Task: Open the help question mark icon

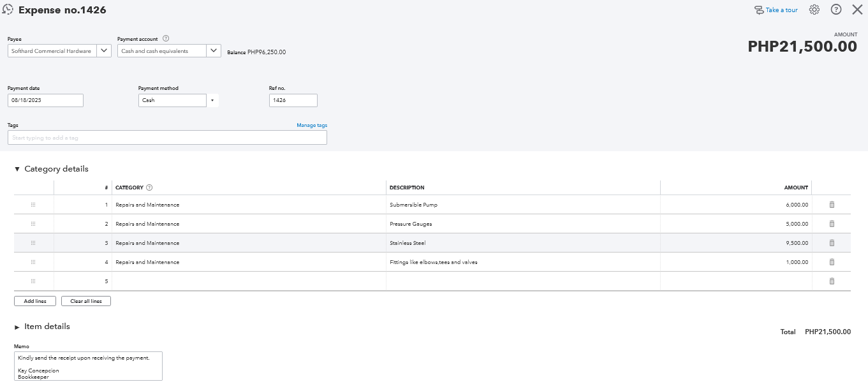Action: pyautogui.click(x=836, y=10)
